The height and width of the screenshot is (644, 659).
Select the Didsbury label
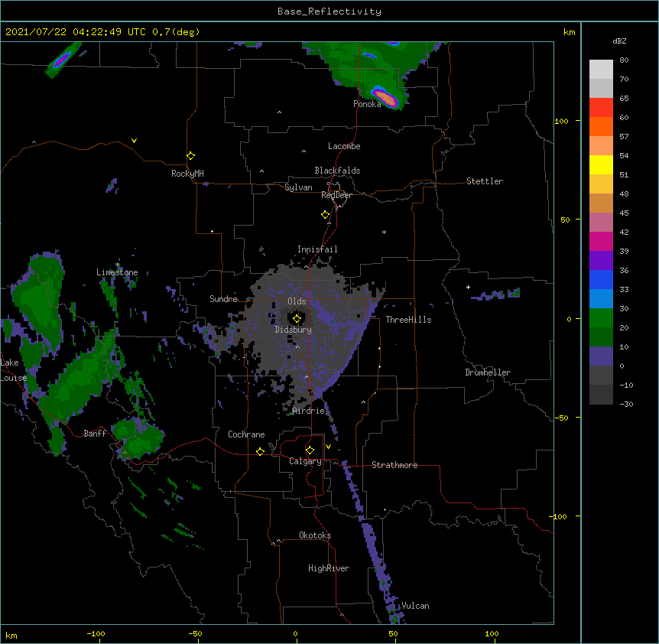click(x=294, y=330)
